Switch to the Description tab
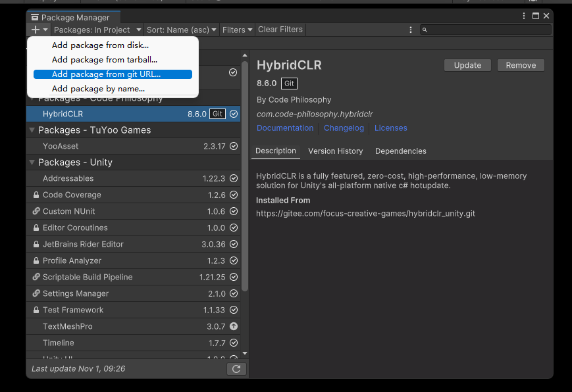This screenshot has height=392, width=572. click(276, 151)
